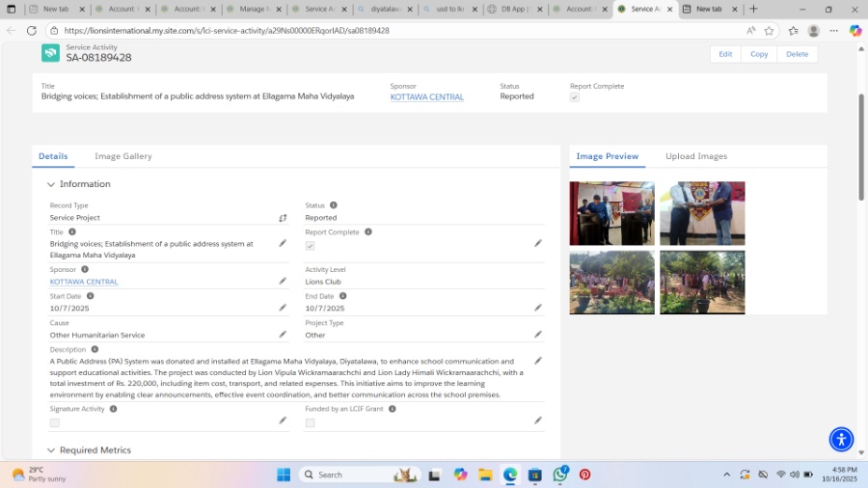868x488 pixels.
Task: Open KOTTAWA CENTRAL sponsor link in header
Action: [x=426, y=97]
